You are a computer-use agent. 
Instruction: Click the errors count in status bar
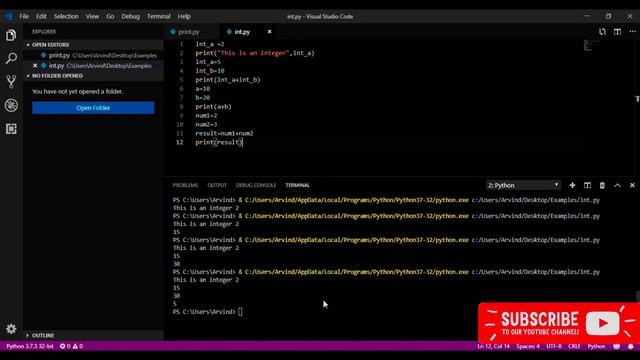tap(65, 346)
